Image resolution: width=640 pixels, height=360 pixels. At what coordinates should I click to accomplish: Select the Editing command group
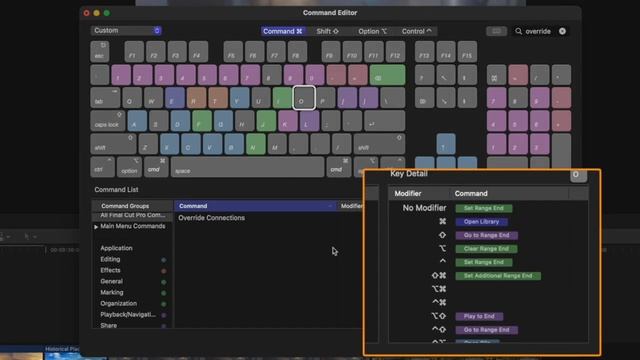pyautogui.click(x=110, y=259)
